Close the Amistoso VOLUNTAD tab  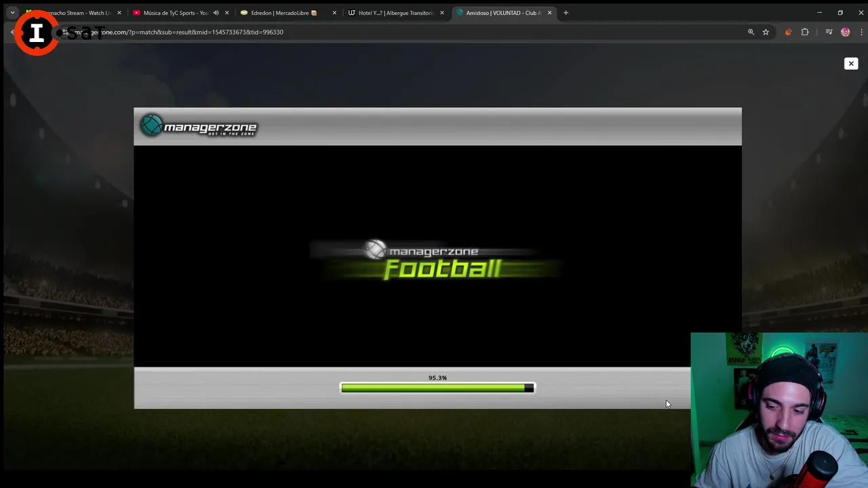[550, 13]
